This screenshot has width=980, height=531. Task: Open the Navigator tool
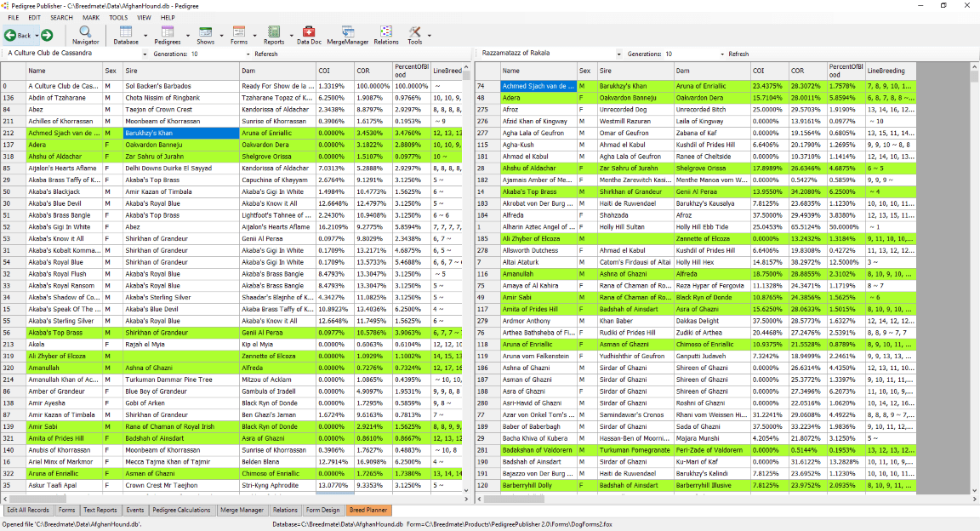pyautogui.click(x=85, y=36)
